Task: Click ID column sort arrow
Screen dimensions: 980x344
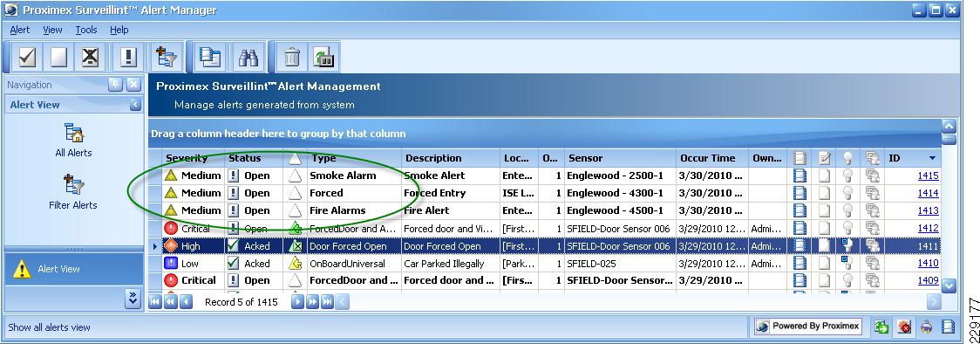Action: (x=933, y=158)
